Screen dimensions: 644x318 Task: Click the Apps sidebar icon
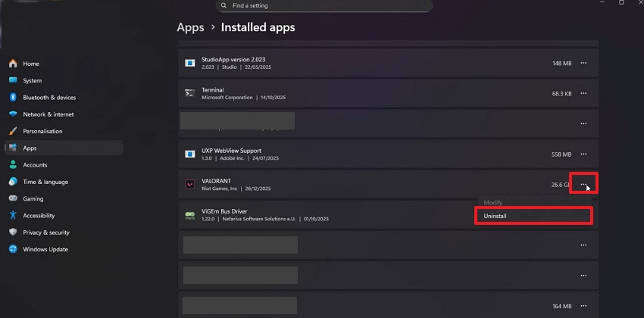click(13, 148)
